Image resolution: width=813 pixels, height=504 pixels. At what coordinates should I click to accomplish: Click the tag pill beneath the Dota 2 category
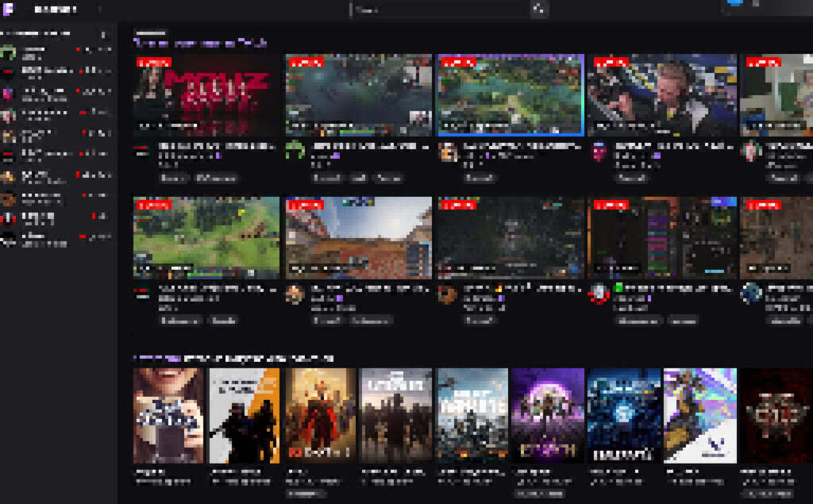pyautogui.click(x=306, y=494)
